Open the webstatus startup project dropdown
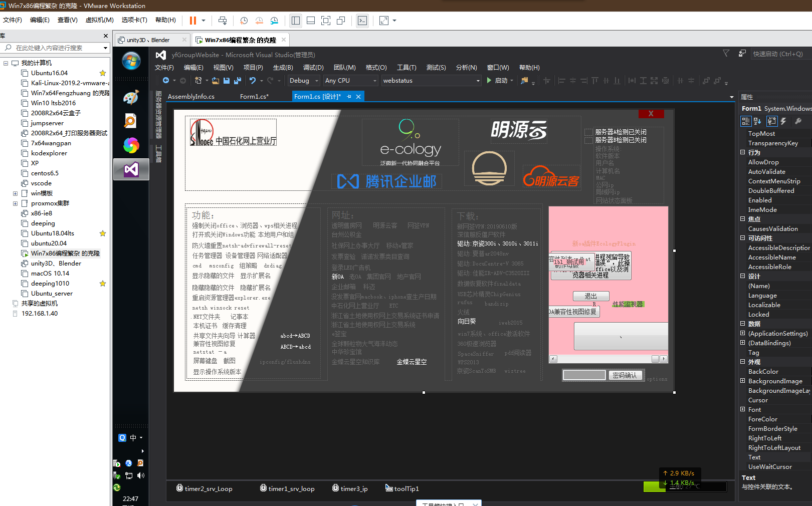Viewport: 812px width, 506px height. pyautogui.click(x=431, y=81)
